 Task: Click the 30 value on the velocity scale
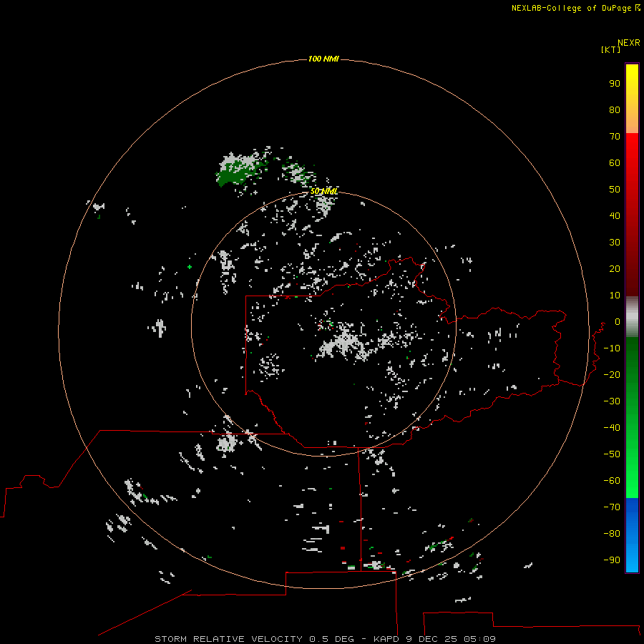pos(615,243)
